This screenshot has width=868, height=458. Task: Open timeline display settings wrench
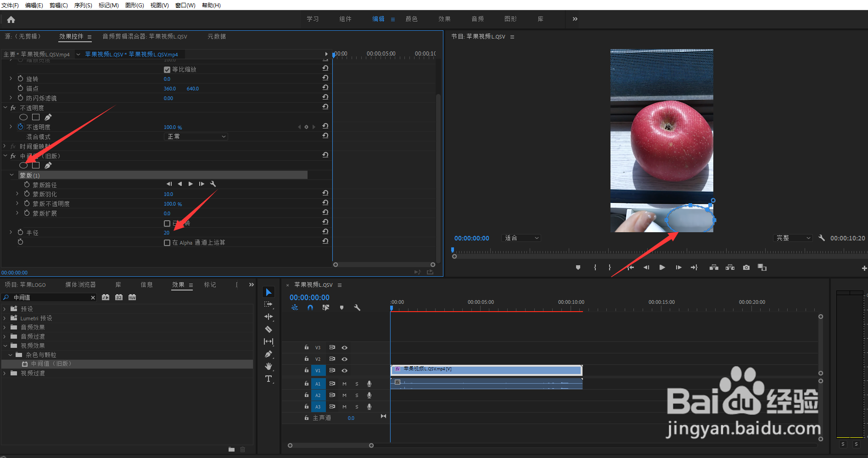pos(357,308)
